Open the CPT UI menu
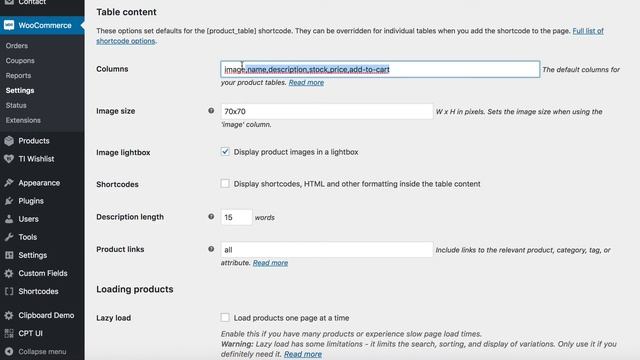 31,333
